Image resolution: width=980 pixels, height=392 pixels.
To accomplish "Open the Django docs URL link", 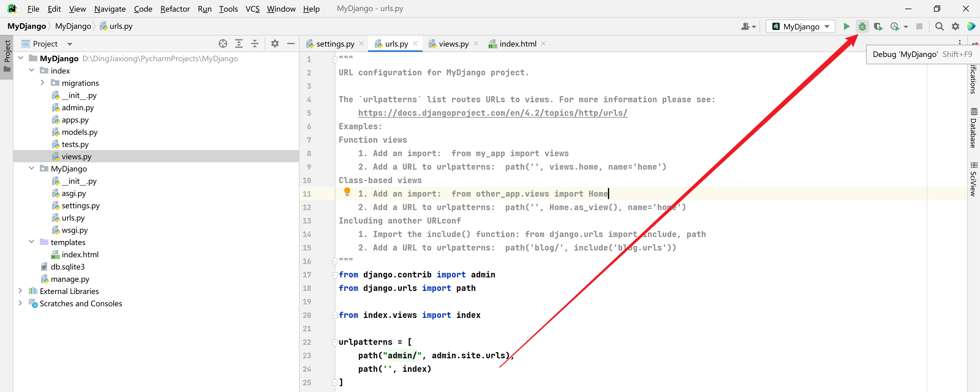I will pos(493,113).
